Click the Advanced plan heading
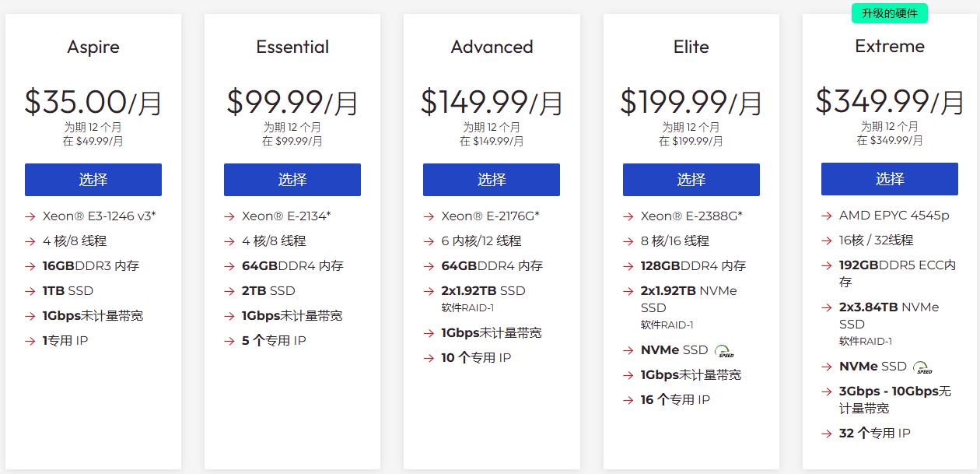980x474 pixels. click(492, 47)
